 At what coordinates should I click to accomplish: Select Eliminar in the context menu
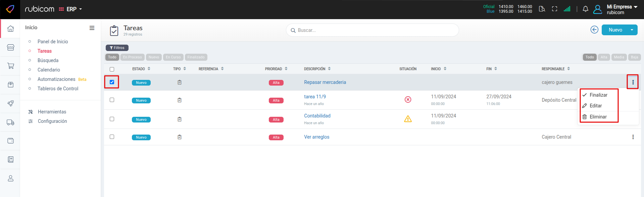(598, 117)
